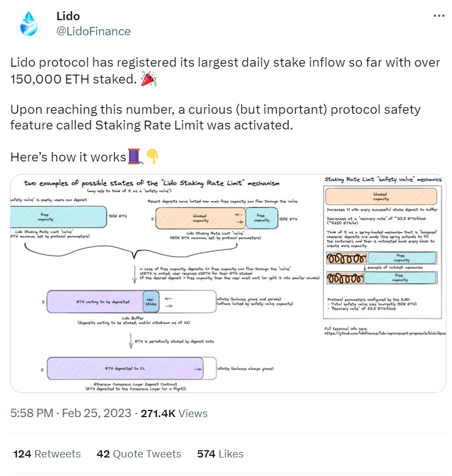Open the @LidoFinance handle link
452x476 pixels.
94,31
